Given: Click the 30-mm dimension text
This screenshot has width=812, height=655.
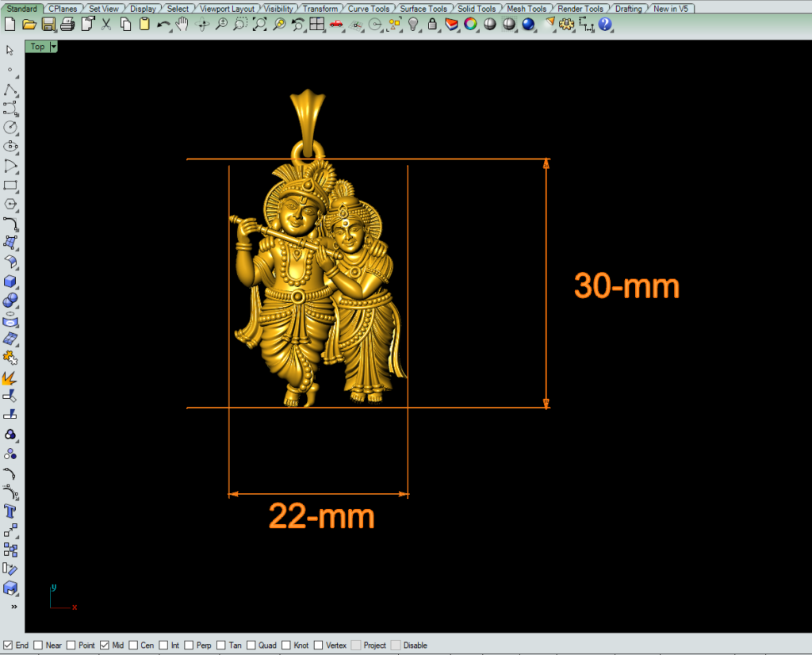Looking at the screenshot, I should click(626, 286).
